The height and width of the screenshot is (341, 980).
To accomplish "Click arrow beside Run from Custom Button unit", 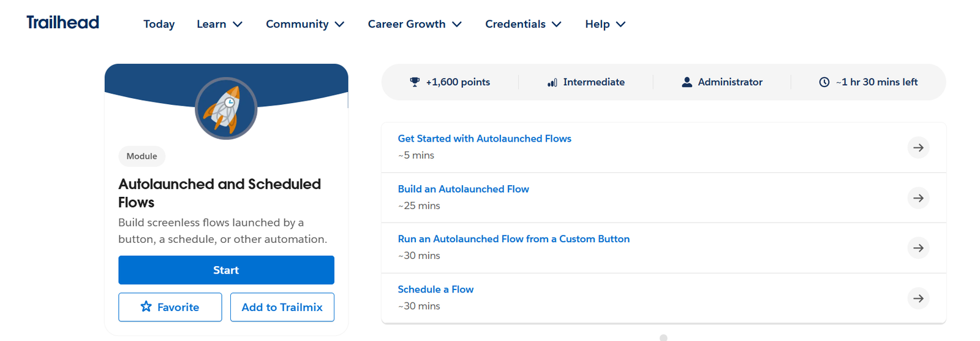I will [918, 248].
